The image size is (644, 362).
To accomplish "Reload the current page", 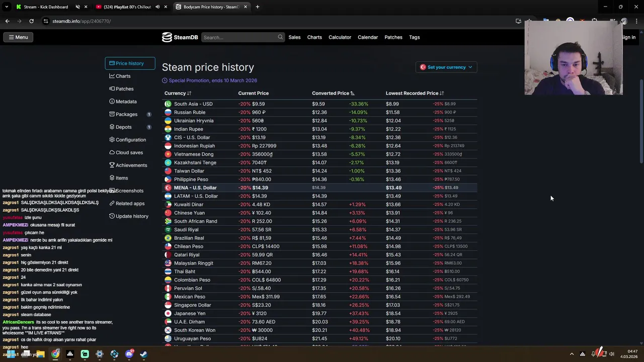I will point(31,21).
